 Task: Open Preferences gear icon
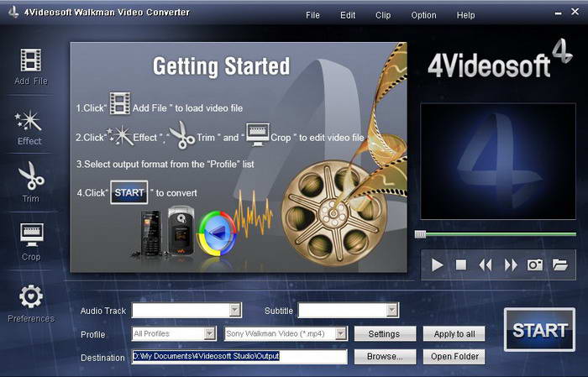click(x=31, y=296)
